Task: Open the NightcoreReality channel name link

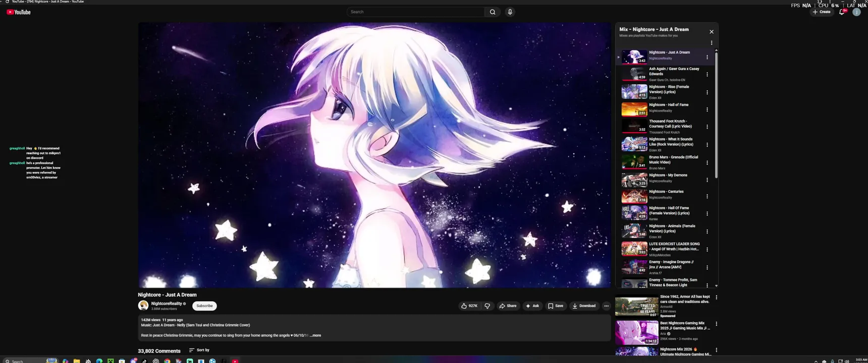Action: point(167,304)
